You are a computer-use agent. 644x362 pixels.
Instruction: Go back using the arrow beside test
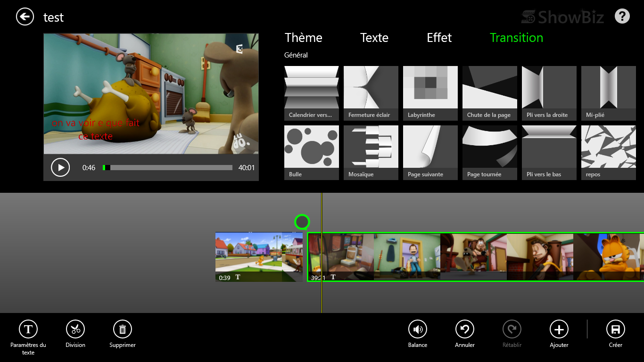tap(25, 17)
